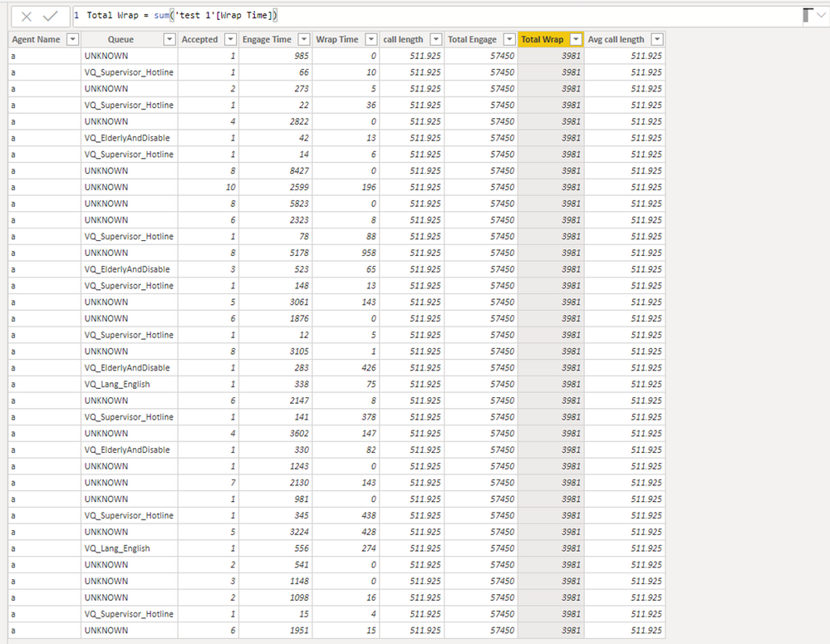Click Engage Time cell 1098
The image size is (830, 644).
[275, 597]
